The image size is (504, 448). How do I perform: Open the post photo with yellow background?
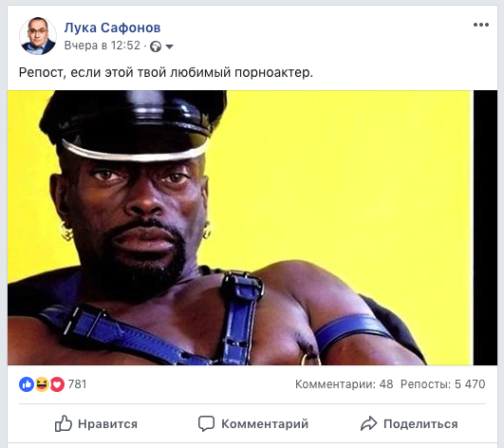coord(252,228)
